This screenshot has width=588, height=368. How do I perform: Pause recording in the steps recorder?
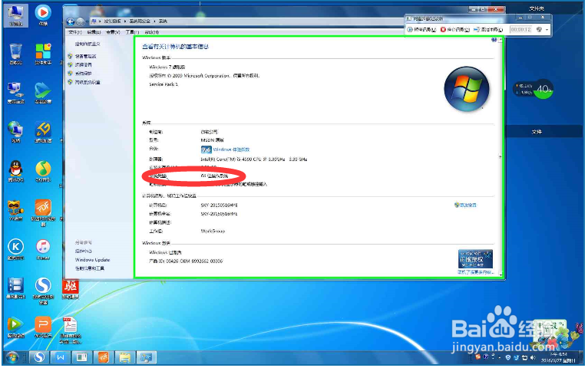point(421,30)
